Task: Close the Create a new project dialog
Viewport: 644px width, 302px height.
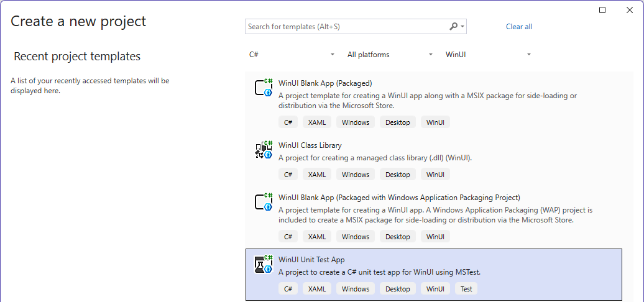Action: click(630, 10)
